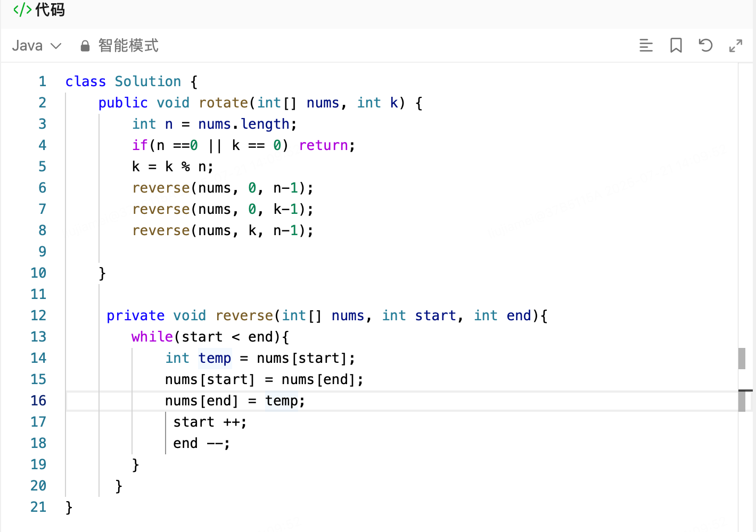Click 'nums.length' on line 3
Image resolution: width=756 pixels, height=532 pixels.
tap(244, 124)
